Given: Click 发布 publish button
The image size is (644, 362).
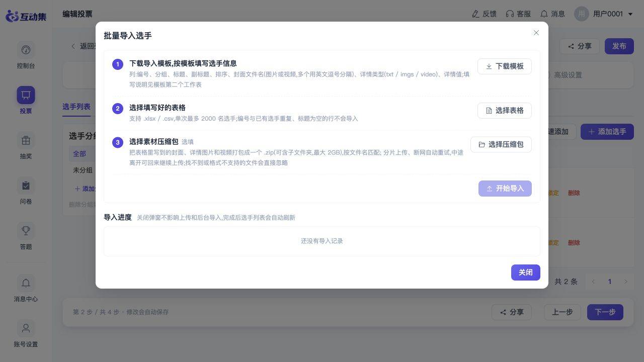Looking at the screenshot, I should (x=619, y=46).
